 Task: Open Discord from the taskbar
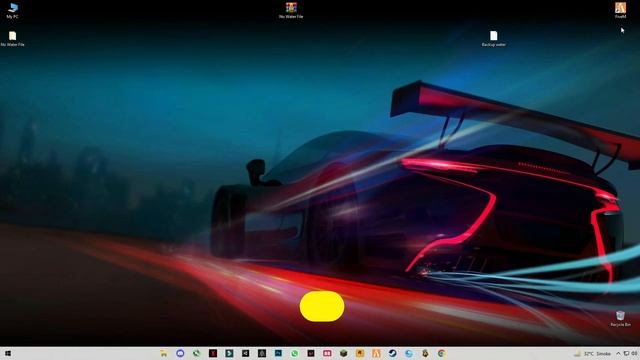[x=180, y=353]
